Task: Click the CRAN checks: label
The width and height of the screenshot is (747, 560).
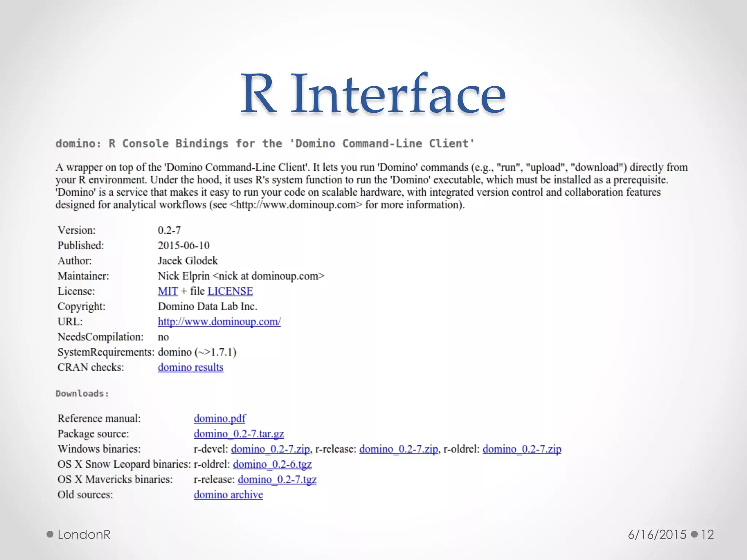Action: pyautogui.click(x=91, y=367)
